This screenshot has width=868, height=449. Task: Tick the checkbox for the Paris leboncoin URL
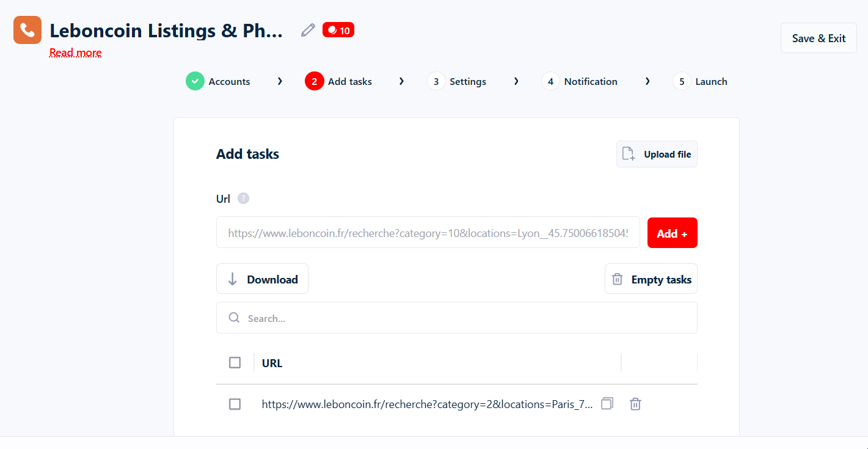235,404
